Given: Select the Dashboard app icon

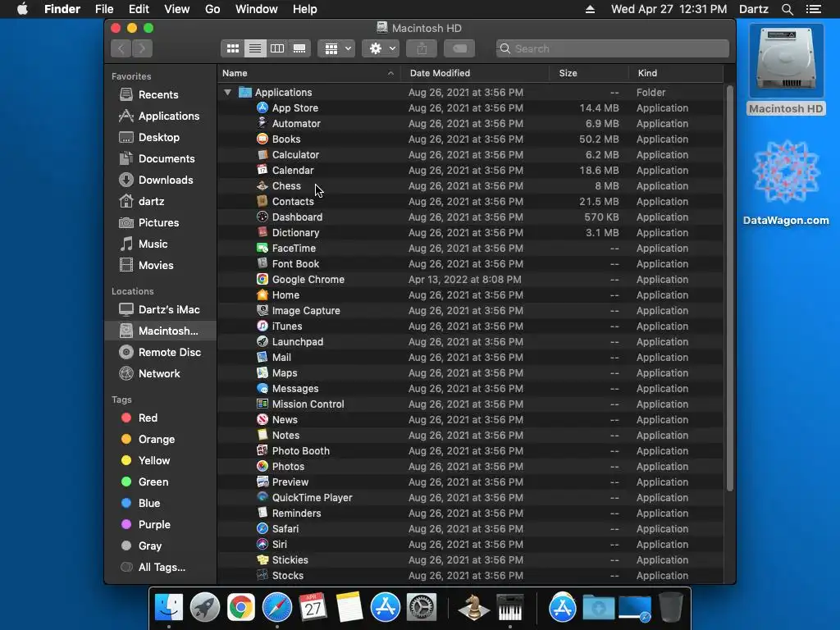Looking at the screenshot, I should coord(262,217).
